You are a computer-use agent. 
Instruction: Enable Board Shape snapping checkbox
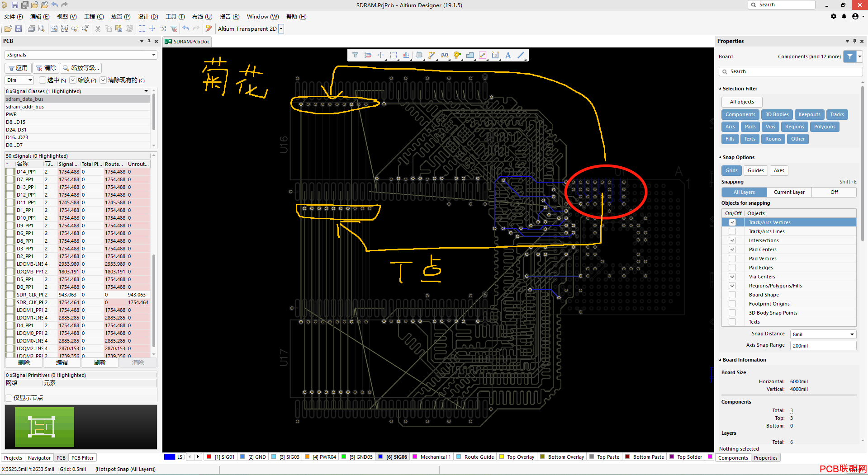click(732, 295)
